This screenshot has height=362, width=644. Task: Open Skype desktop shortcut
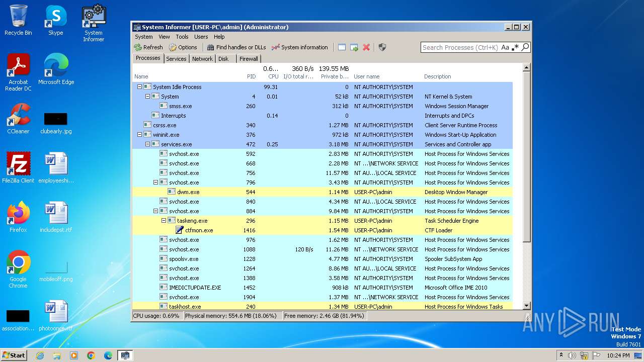56,20
